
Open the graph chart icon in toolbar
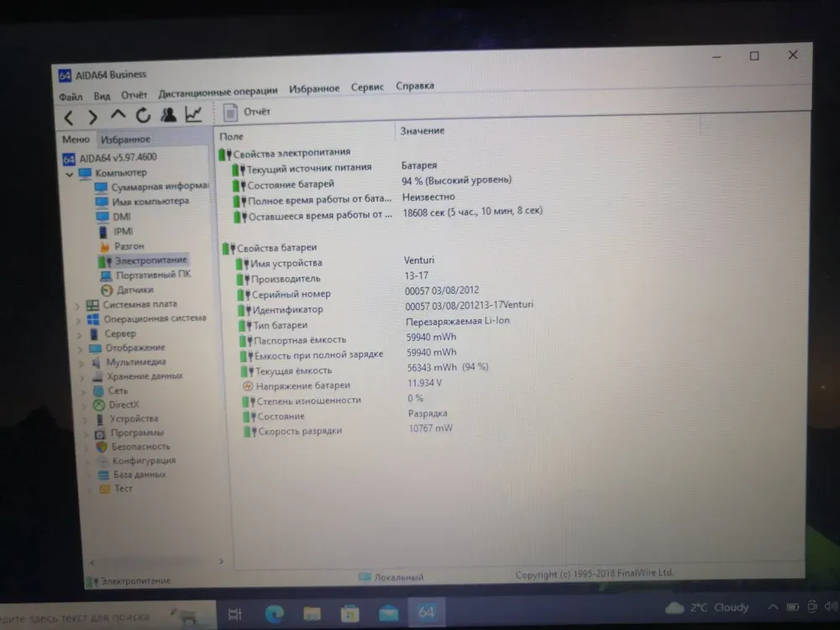tap(194, 115)
